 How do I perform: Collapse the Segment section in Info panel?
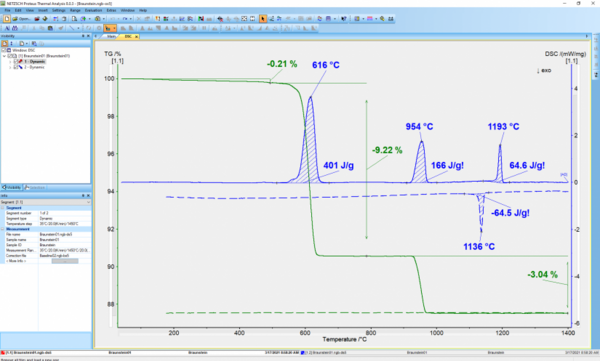click(3, 208)
